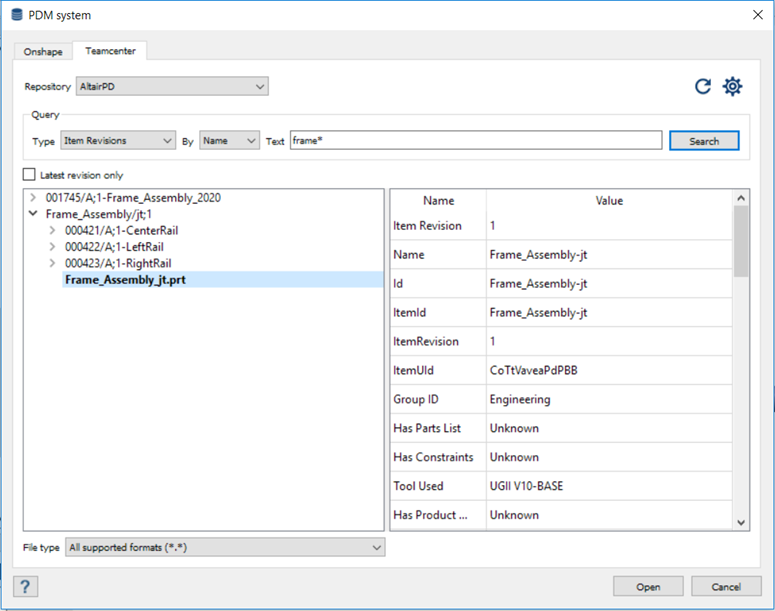Click the help question mark icon
This screenshot has width=775, height=611.
pos(27,587)
